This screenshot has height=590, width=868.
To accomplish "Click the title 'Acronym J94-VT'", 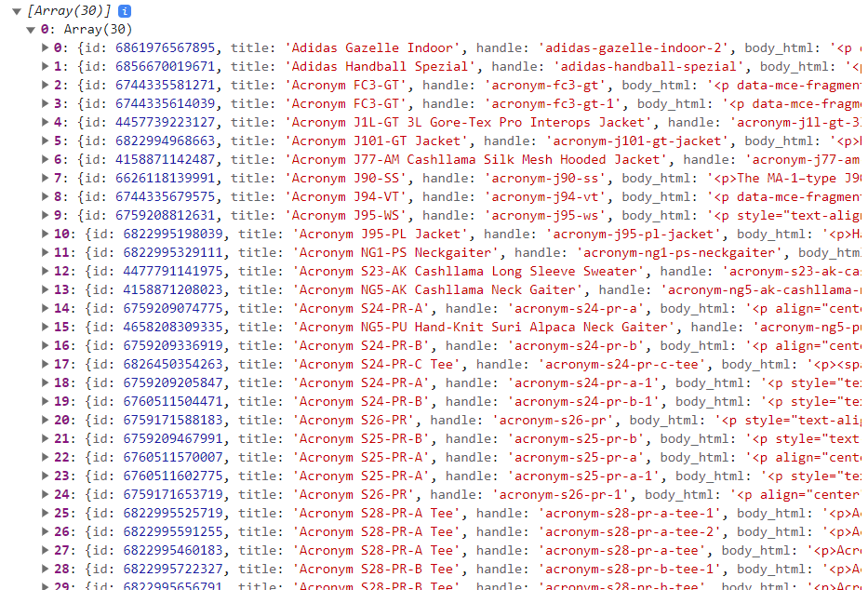I will point(345,197).
